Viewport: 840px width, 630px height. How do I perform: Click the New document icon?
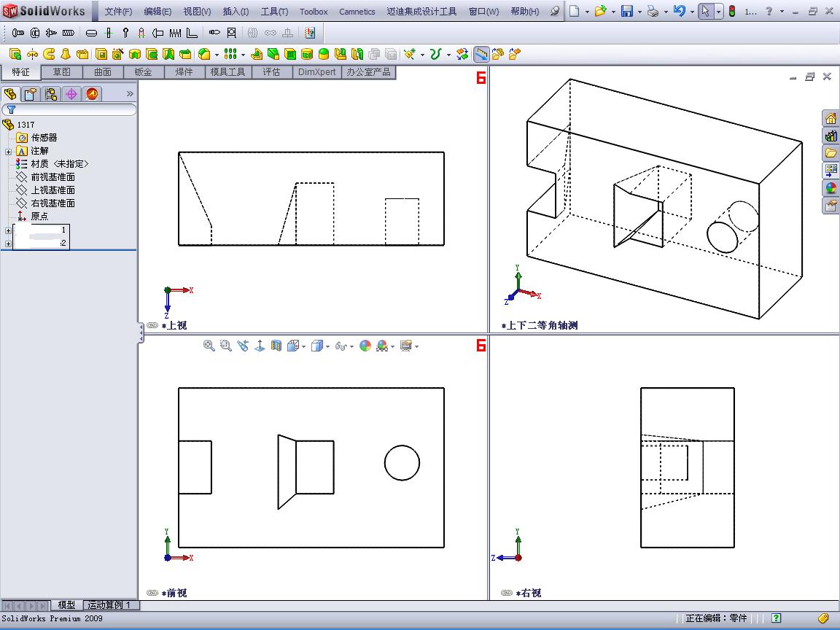point(574,11)
